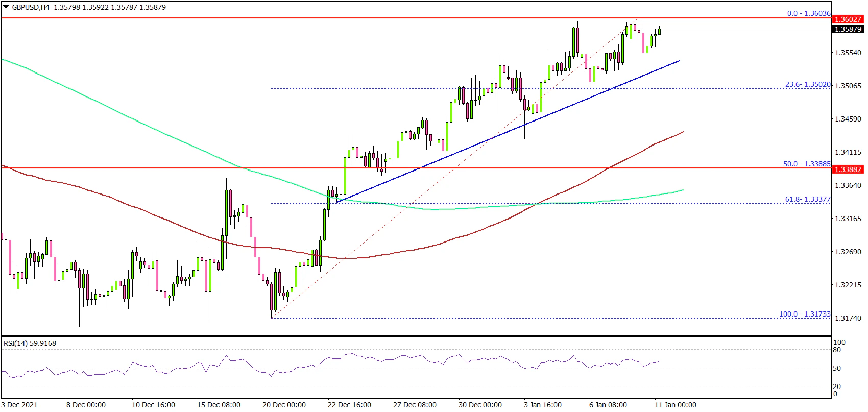The width and height of the screenshot is (868, 412).
Task: Select the red 1.36027 price tag
Action: click(847, 19)
